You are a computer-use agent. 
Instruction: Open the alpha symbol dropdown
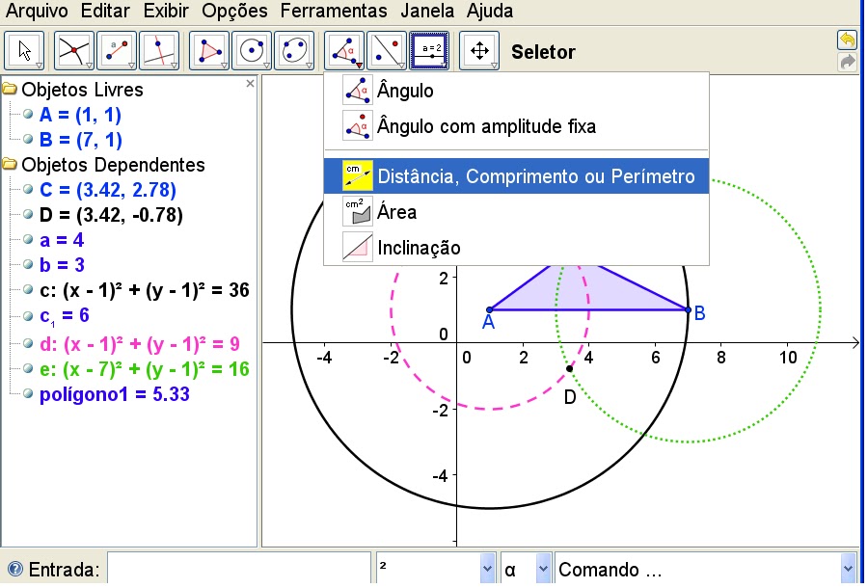(540, 569)
